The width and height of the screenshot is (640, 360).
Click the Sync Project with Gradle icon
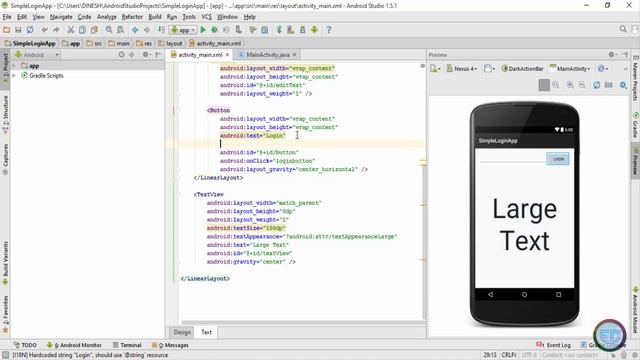[279, 30]
